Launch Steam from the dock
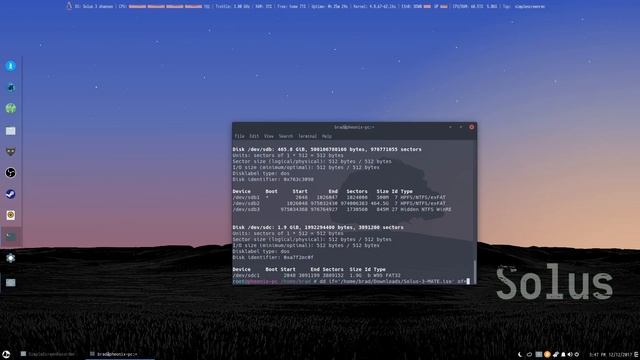 point(11,194)
